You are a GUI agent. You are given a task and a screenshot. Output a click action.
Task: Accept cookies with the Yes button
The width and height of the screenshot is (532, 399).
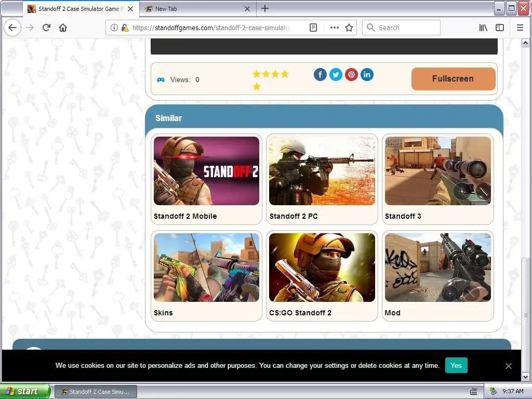(456, 365)
